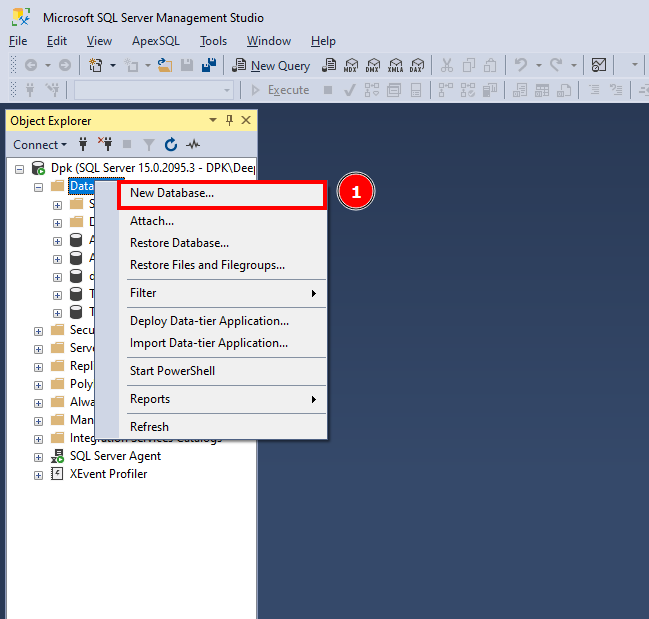649x619 pixels.
Task: Click the Stop square icon in Object Explorer
Action: point(127,144)
